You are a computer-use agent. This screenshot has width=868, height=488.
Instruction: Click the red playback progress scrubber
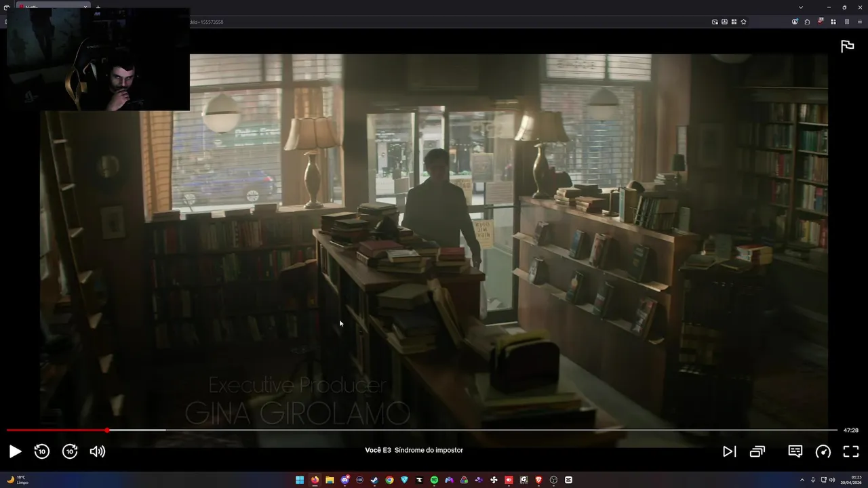coord(107,430)
